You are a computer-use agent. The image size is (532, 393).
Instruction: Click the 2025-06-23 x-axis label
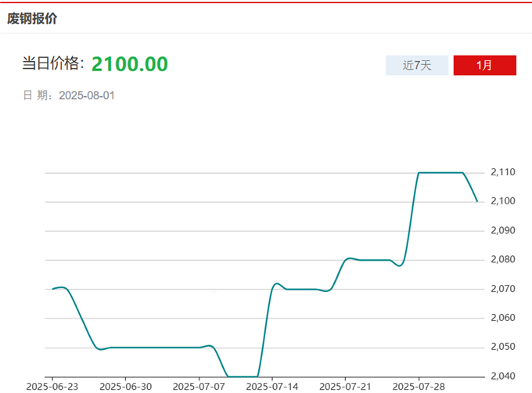click(x=52, y=387)
